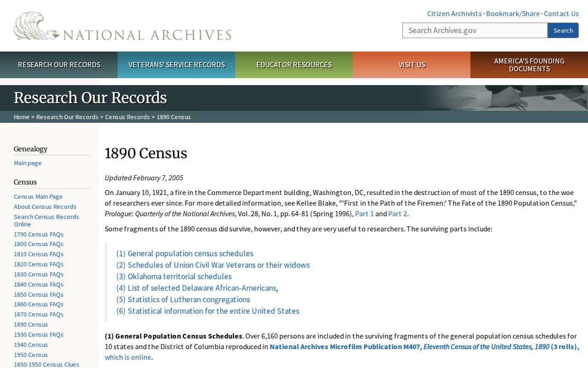Open 1870 Census FAQs link
This screenshot has width=588, height=368.
(39, 314)
